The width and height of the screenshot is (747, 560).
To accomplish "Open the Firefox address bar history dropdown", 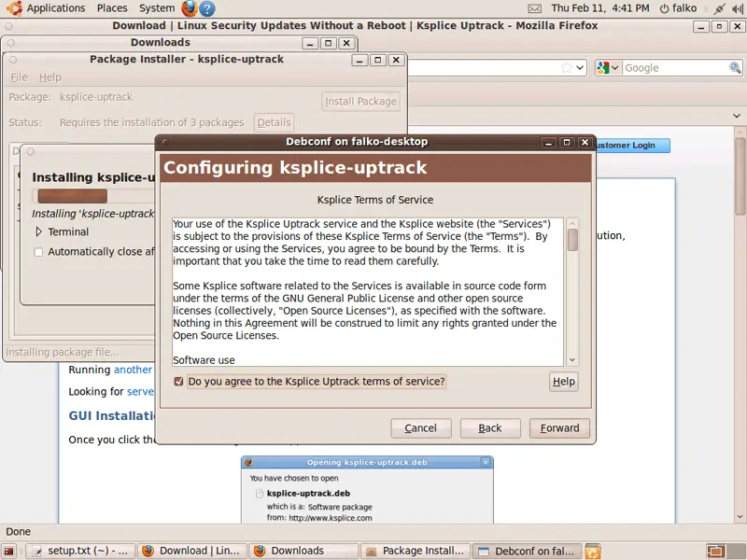I will 580,67.
